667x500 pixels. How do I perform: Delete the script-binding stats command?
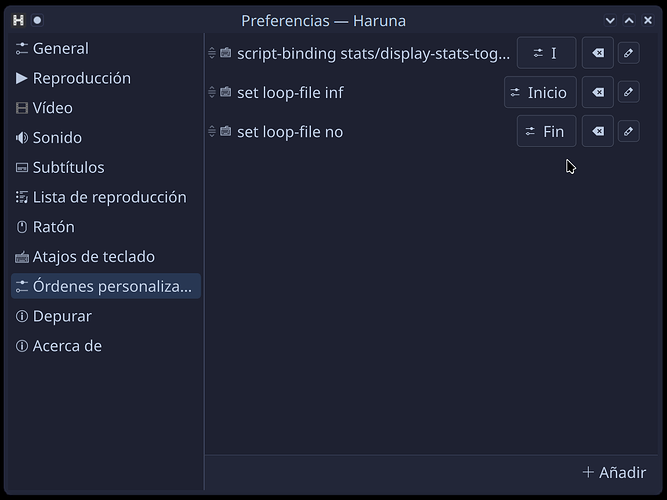(598, 53)
